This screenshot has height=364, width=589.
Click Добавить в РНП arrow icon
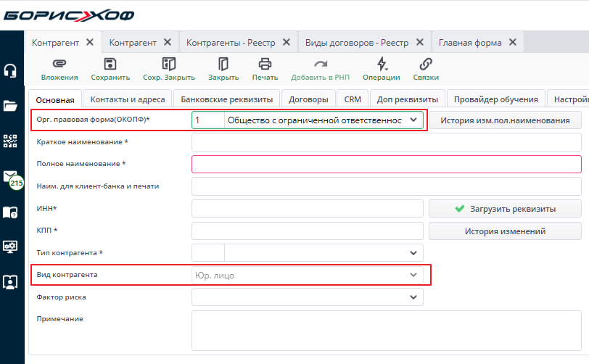(321, 64)
